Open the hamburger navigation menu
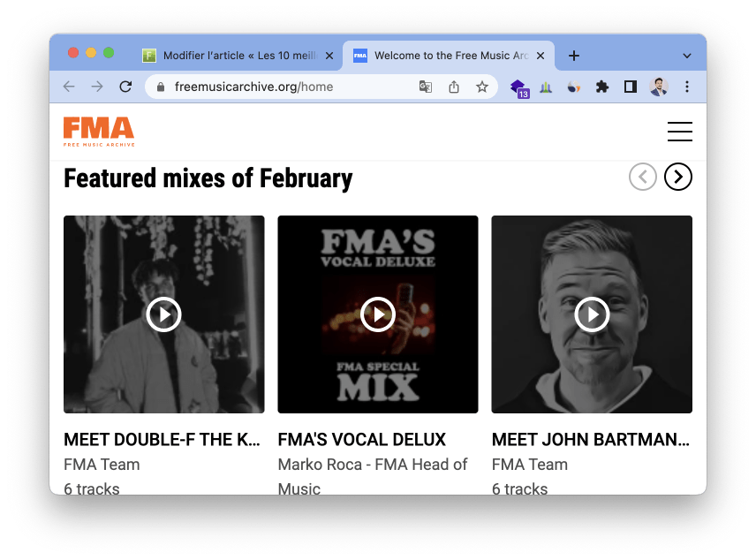This screenshot has height=560, width=756. click(680, 132)
